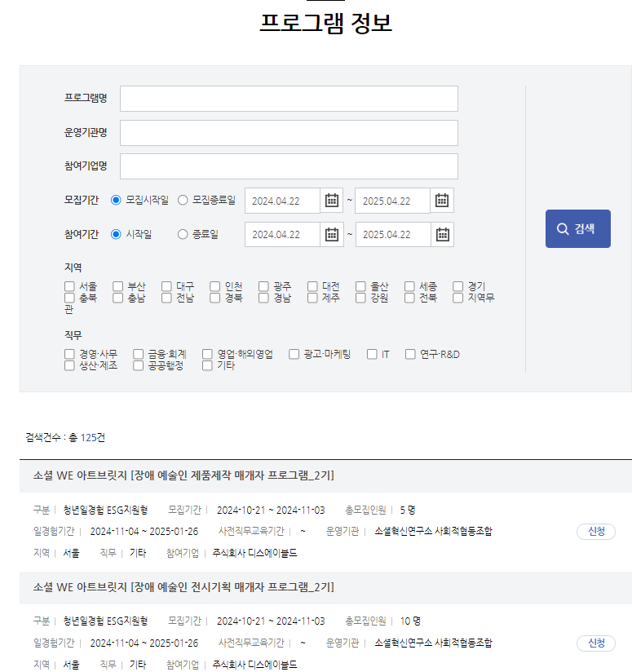
Task: Click 총모집인원 value 5 명
Action: pos(408,510)
